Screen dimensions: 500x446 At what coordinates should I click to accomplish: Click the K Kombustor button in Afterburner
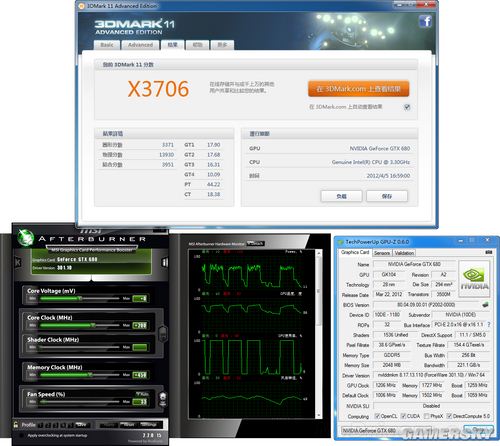18,262
